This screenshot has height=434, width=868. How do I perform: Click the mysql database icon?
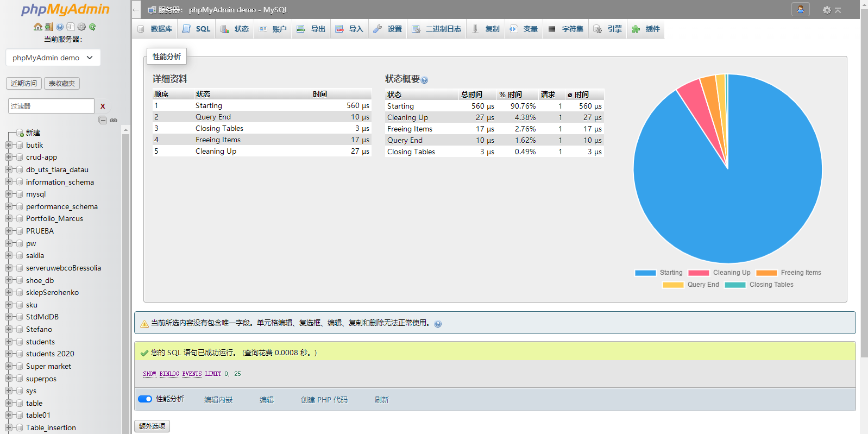[x=20, y=194]
